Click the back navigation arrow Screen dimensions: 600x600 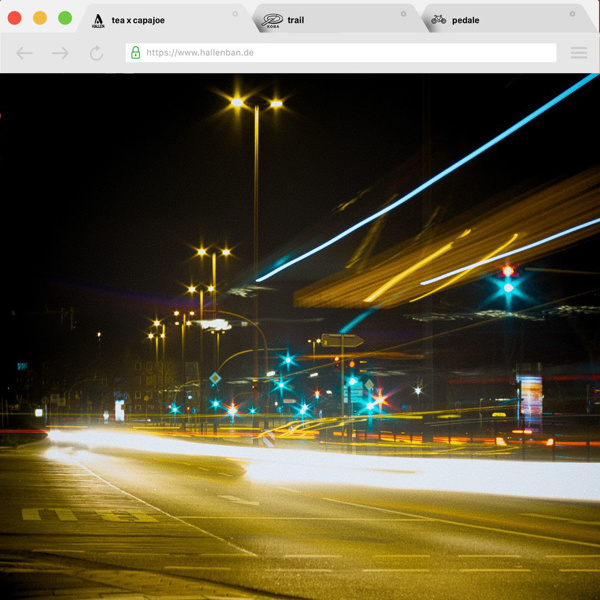(25, 53)
